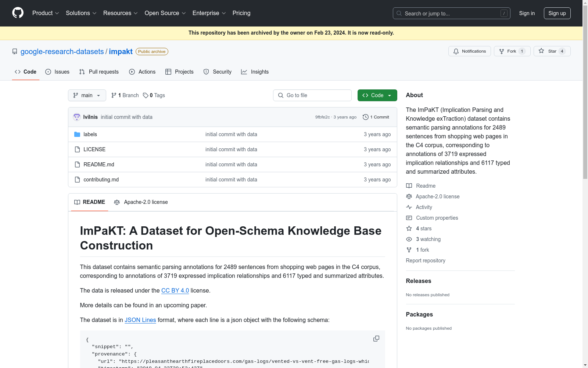Click the Insights tab graph icon

pyautogui.click(x=244, y=72)
